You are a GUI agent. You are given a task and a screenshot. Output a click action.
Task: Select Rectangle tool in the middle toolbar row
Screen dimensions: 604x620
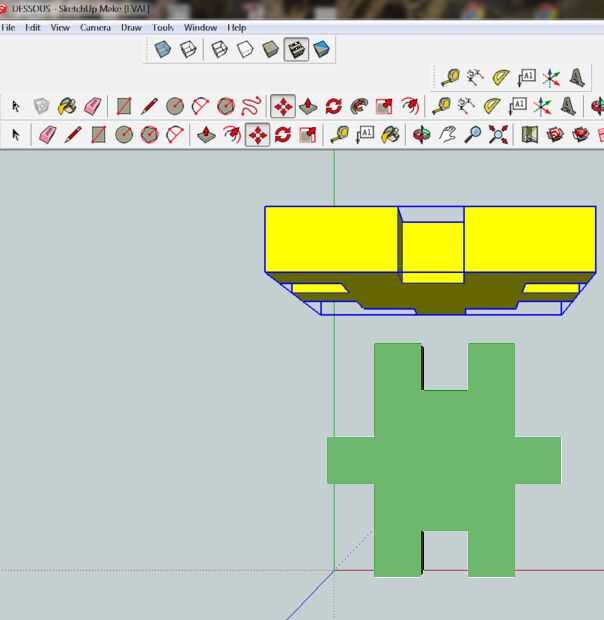[124, 106]
